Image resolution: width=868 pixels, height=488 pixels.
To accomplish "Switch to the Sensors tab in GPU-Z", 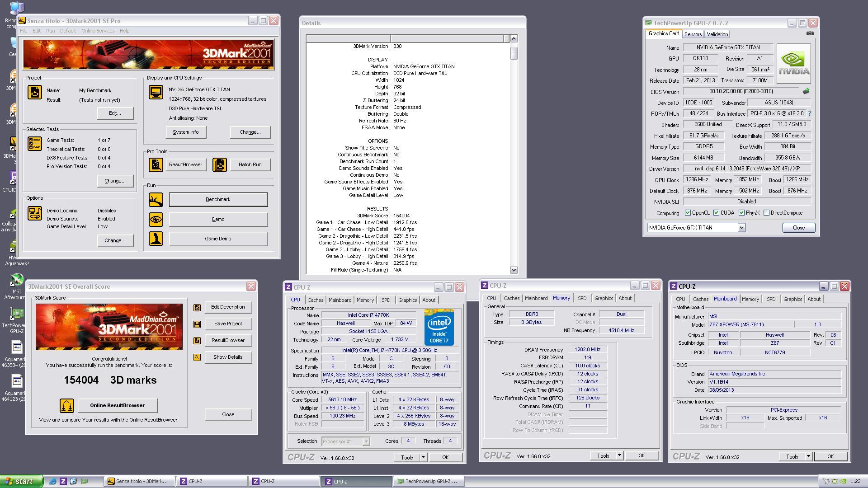I will tap(693, 34).
